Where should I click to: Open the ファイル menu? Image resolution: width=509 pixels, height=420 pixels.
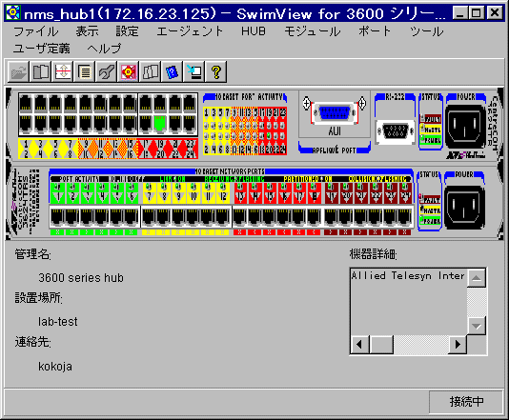point(35,31)
